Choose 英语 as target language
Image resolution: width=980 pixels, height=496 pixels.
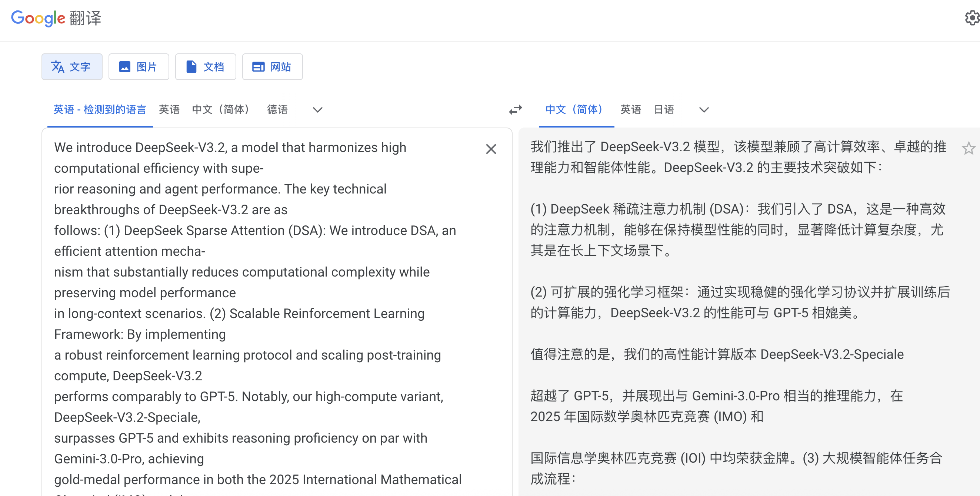[x=630, y=110]
